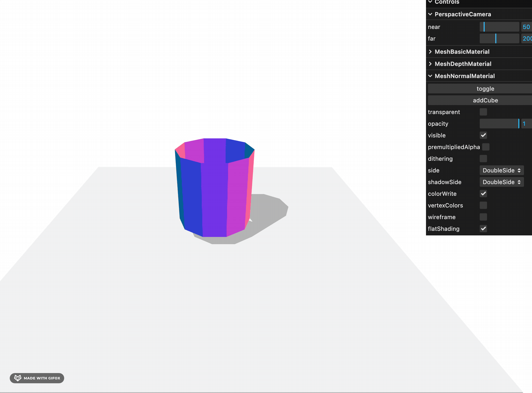Open the side DoubleSide dropdown
The image size is (532, 393).
(501, 170)
